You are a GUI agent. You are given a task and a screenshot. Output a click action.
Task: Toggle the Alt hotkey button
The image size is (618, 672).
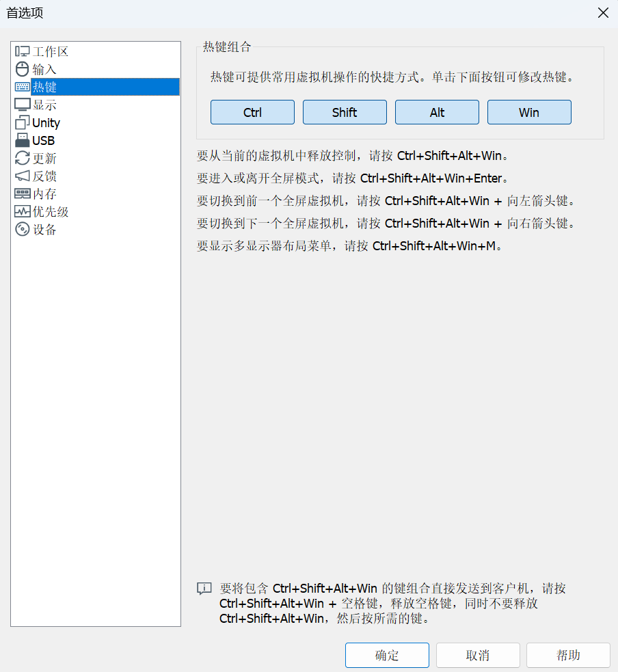[x=437, y=112]
